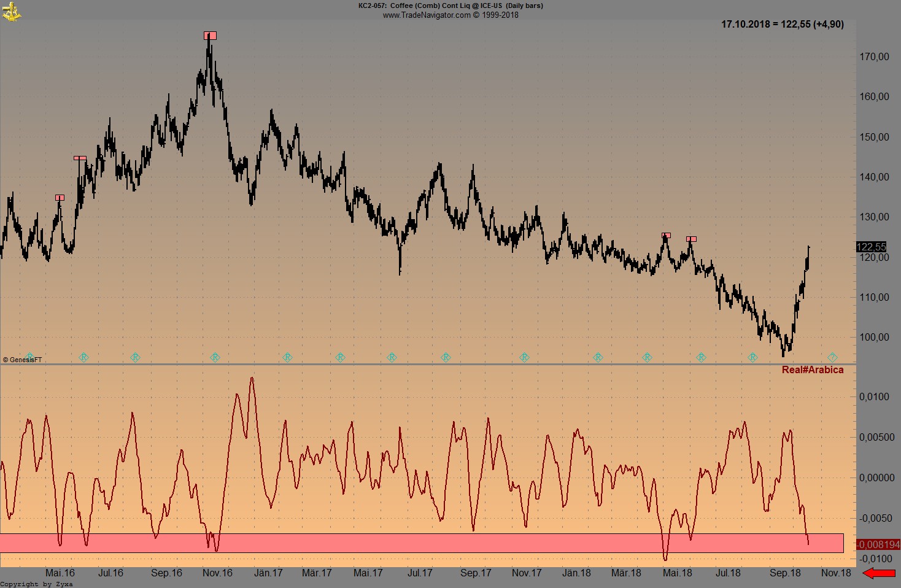The height and width of the screenshot is (588, 901).
Task: Select the red marker at the late Mai.18 peak
Action: click(691, 239)
